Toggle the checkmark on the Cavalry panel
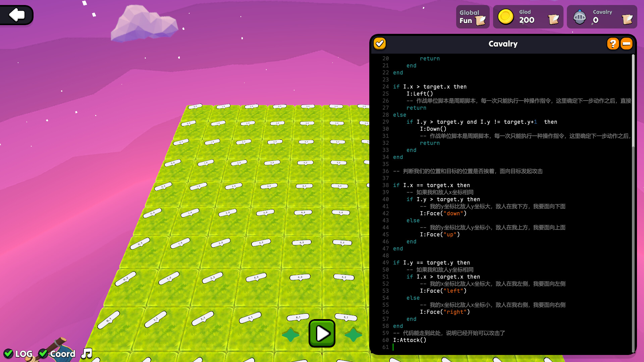 (380, 44)
